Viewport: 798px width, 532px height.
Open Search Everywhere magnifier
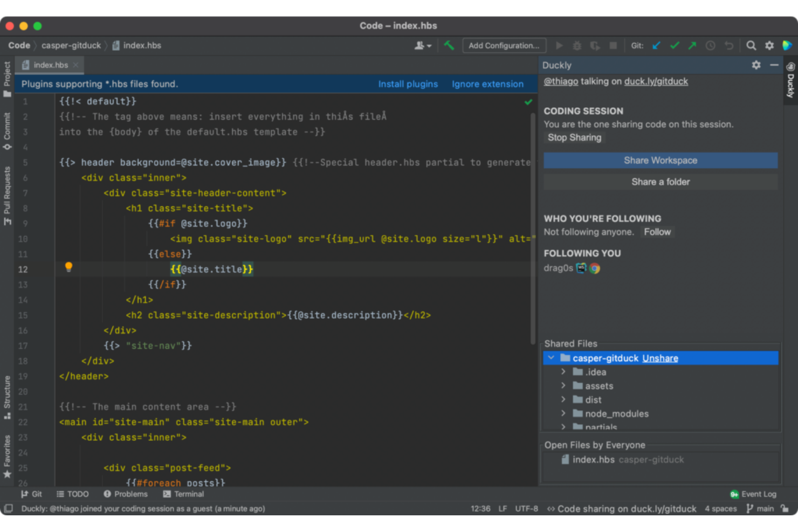click(751, 45)
